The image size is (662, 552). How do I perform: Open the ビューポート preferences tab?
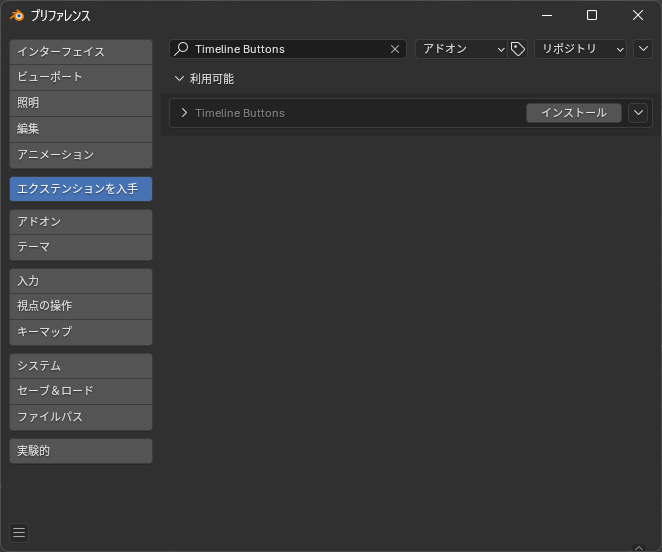point(81,77)
